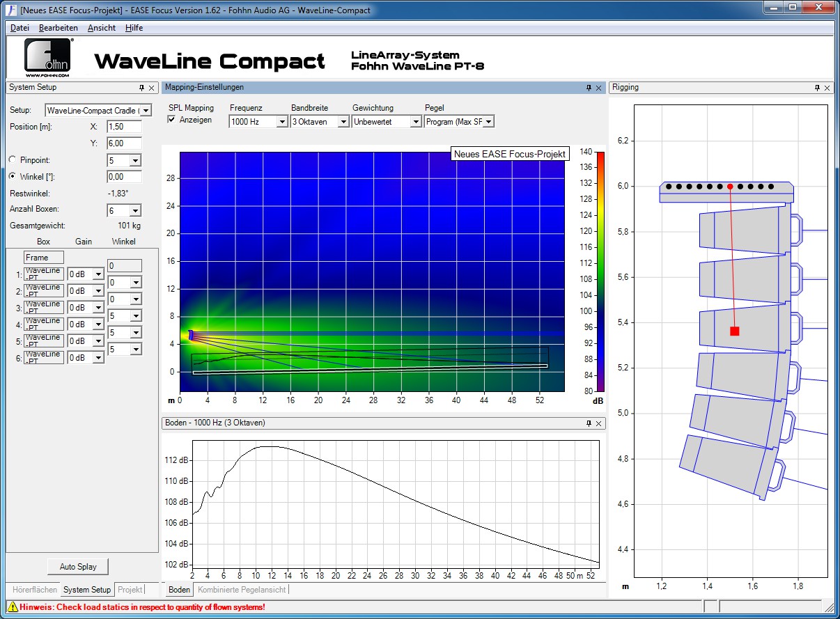This screenshot has height=619, width=840.
Task: Expand the Bandbreite 3 Oktaven dropdown
Action: [343, 122]
